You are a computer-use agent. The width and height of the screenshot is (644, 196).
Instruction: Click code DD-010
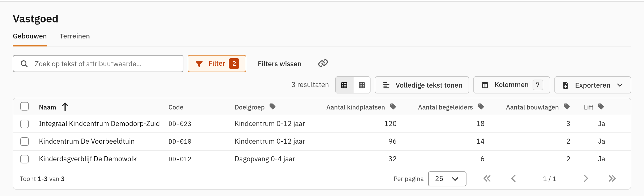[180, 142]
